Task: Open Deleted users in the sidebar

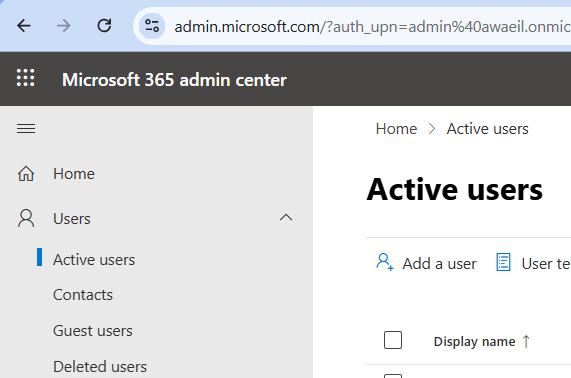Action: 100,366
